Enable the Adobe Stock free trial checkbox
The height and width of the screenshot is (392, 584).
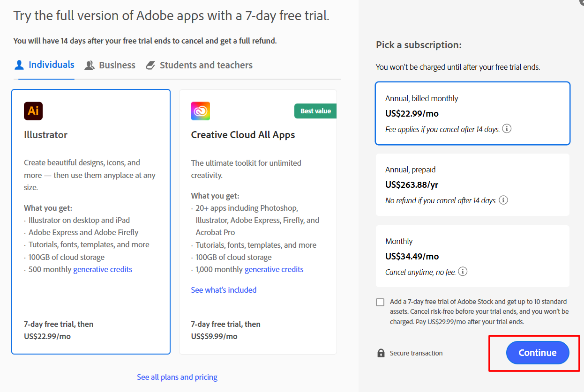[380, 302]
